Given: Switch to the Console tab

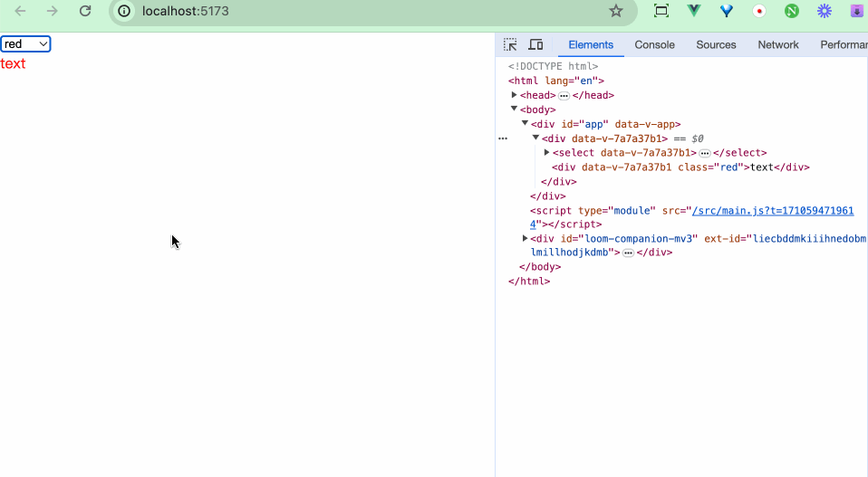Looking at the screenshot, I should [654, 44].
